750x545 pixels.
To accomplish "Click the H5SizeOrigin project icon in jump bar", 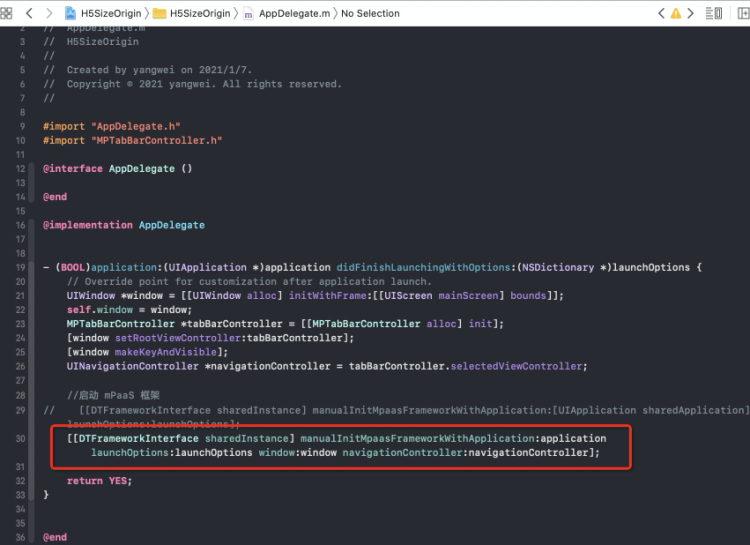I will (70, 13).
